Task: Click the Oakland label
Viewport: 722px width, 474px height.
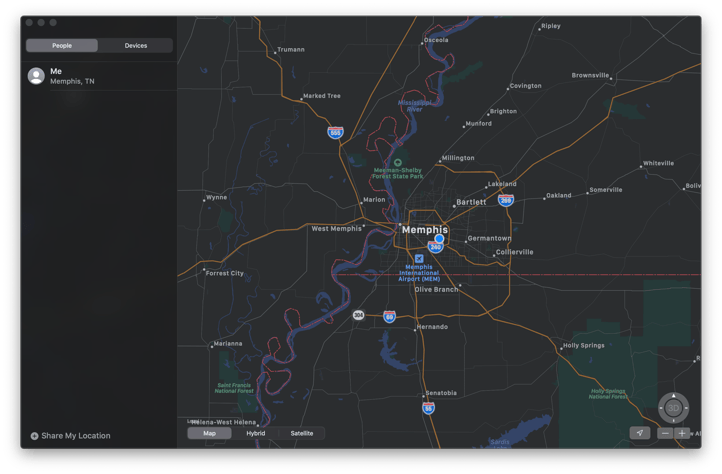Action: (x=559, y=195)
